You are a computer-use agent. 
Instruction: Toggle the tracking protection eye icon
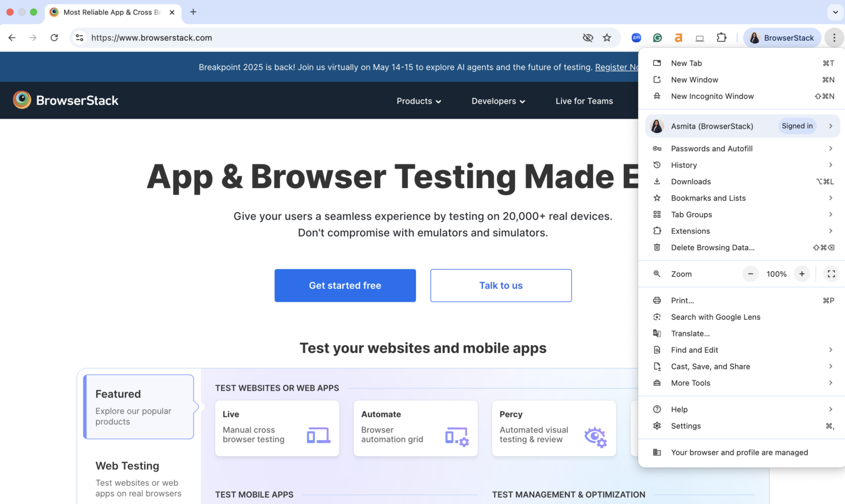click(588, 38)
